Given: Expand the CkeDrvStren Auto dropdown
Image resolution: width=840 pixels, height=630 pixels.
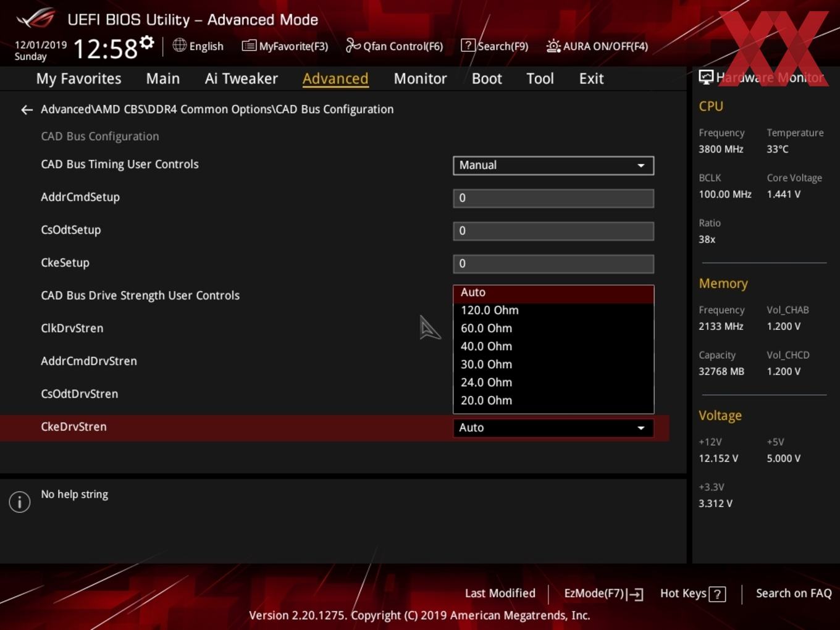Looking at the screenshot, I should [x=553, y=427].
